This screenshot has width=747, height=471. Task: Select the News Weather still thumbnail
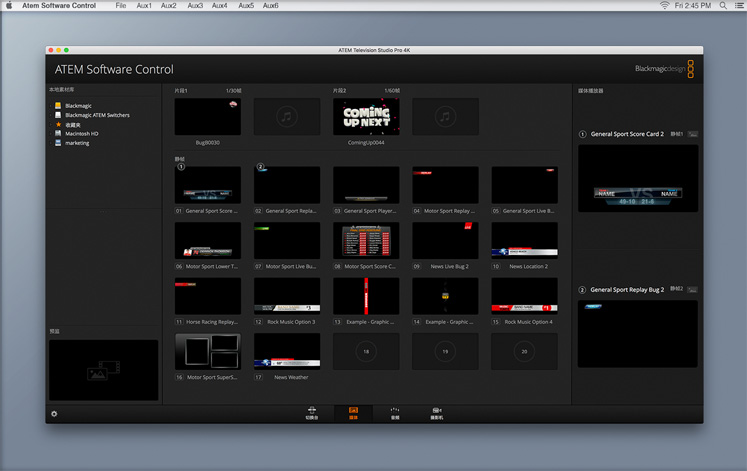click(286, 351)
